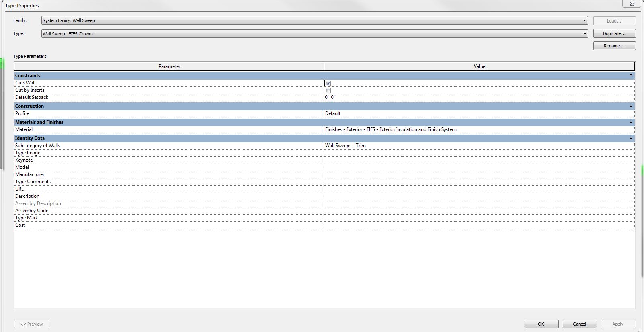644x332 pixels.
Task: Select the Description parameter label
Action: tap(27, 196)
